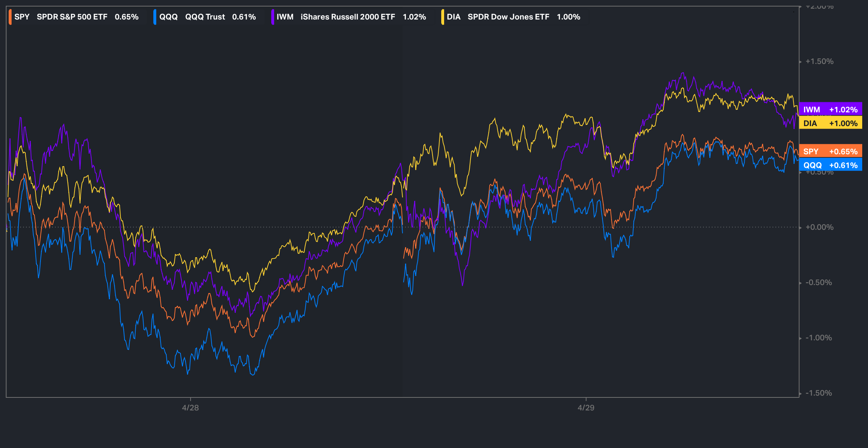
Task: Click the SPY +0.65% price tag
Action: point(830,151)
